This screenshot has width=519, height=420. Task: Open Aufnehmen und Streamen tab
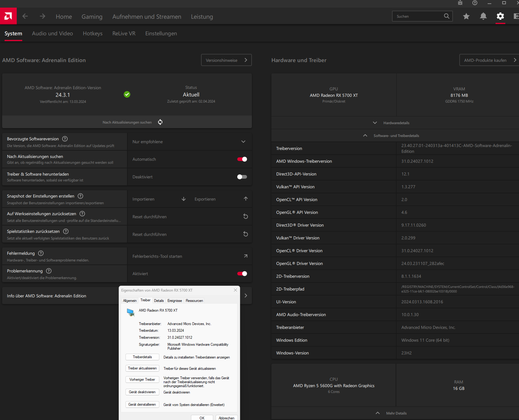147,17
